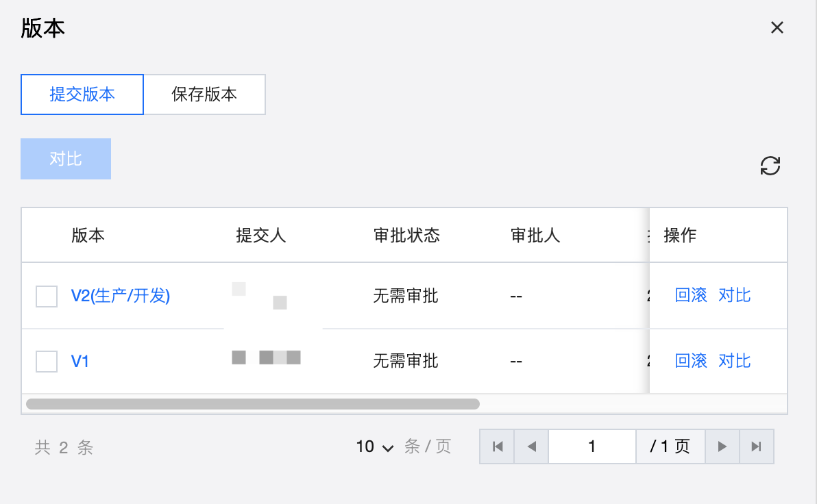Open the 10 条/页 page size dropdown
817x504 pixels.
coord(375,447)
